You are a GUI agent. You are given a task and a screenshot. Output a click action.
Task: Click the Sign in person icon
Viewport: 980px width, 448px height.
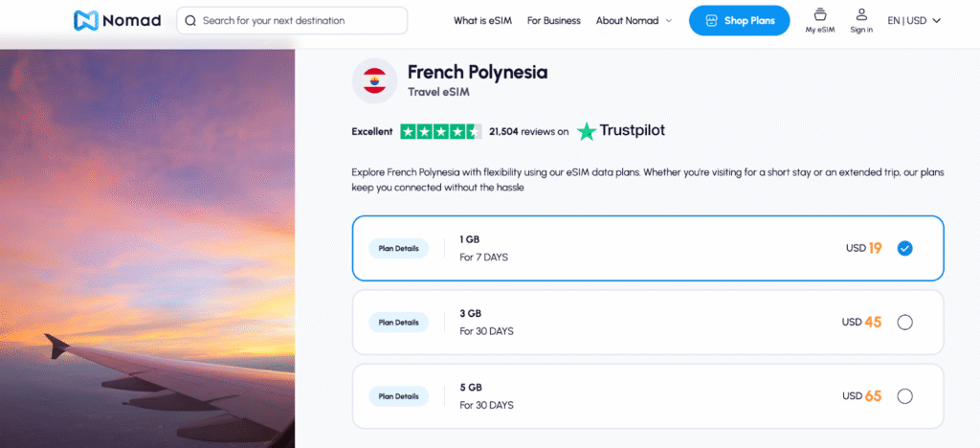(861, 14)
